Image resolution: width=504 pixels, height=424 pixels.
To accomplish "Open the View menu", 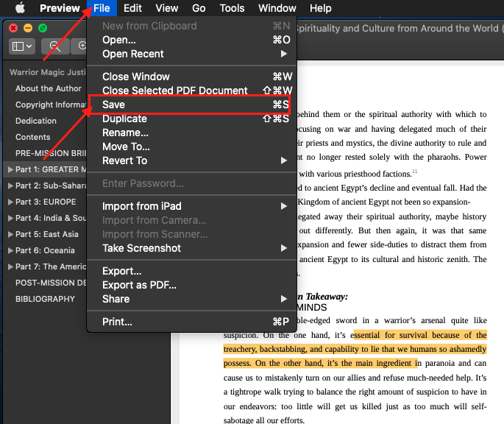I will [167, 8].
